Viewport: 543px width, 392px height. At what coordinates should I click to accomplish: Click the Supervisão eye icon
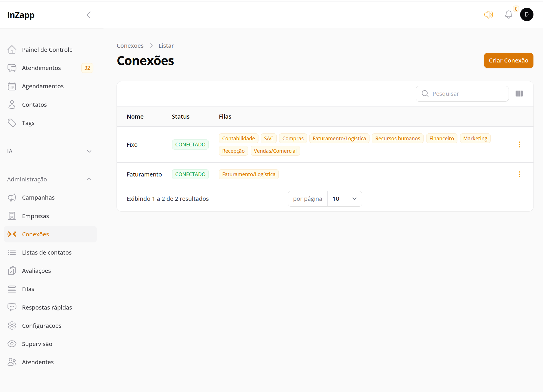[x=12, y=344]
